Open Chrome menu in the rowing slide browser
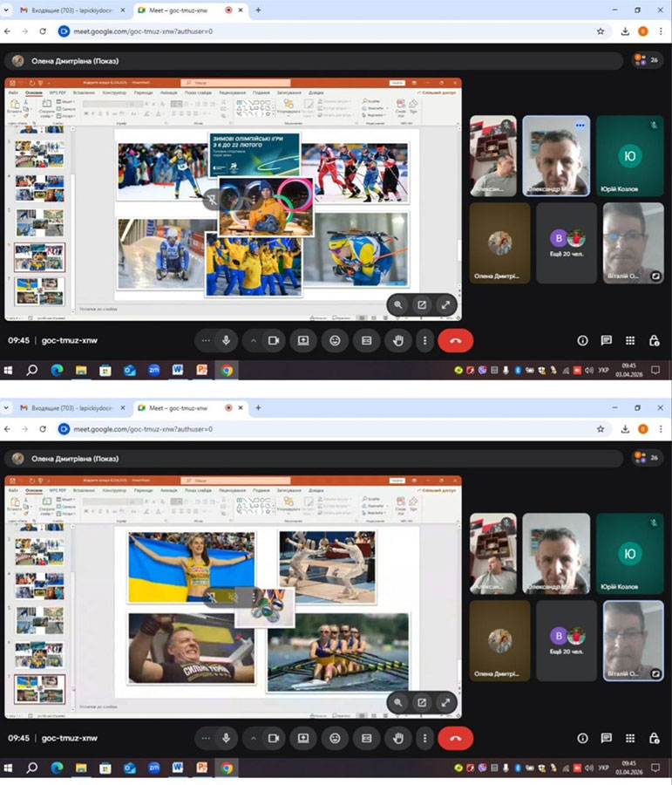The image size is (672, 785). [x=661, y=428]
